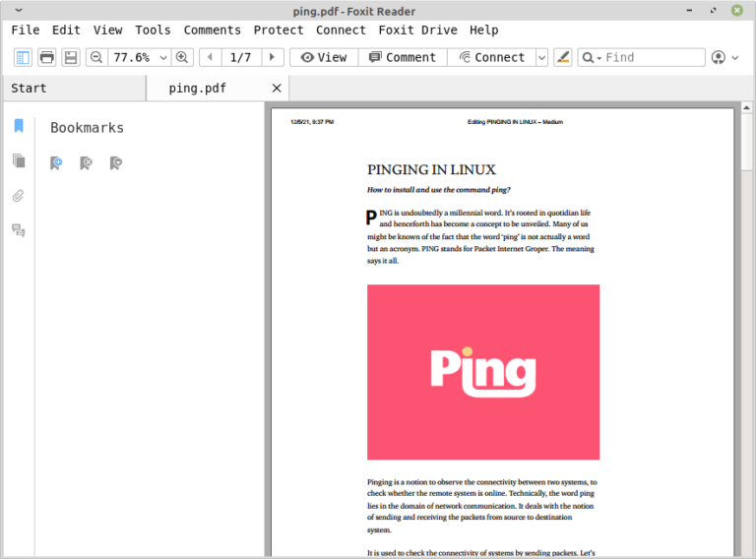Click the Save icon in toolbar
Viewport: 756px width, 559px height.
tap(70, 57)
